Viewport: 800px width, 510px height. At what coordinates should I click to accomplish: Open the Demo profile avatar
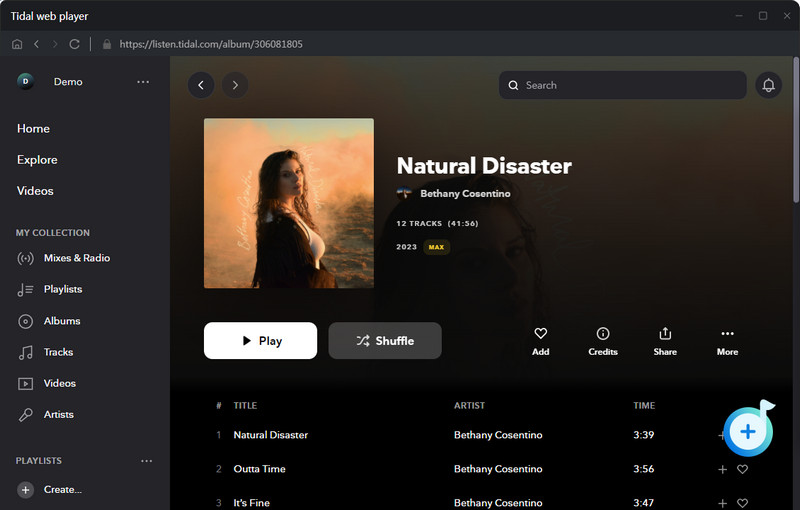point(26,82)
